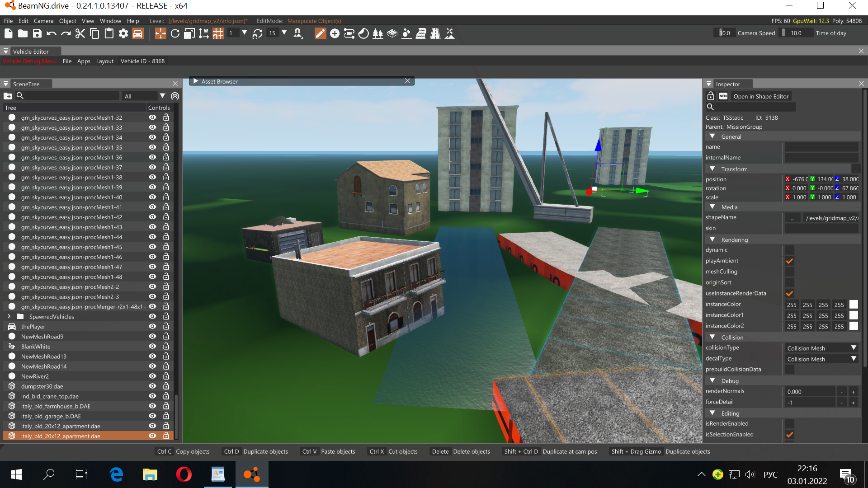The width and height of the screenshot is (868, 488).
Task: Click the Cut scissors icon in toolbar
Action: (80, 33)
